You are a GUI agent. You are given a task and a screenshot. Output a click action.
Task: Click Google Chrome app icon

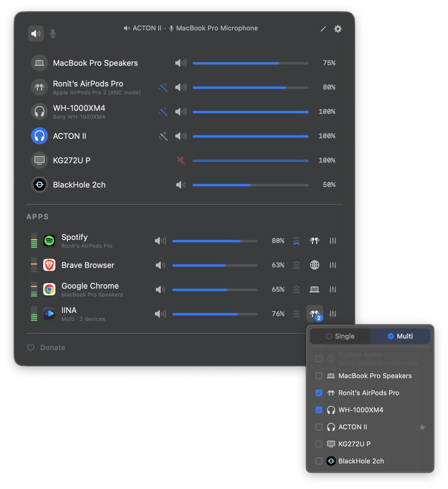click(x=49, y=289)
